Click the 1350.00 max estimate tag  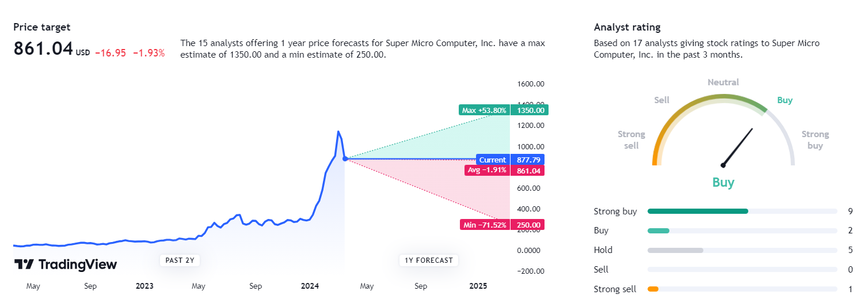pos(529,110)
